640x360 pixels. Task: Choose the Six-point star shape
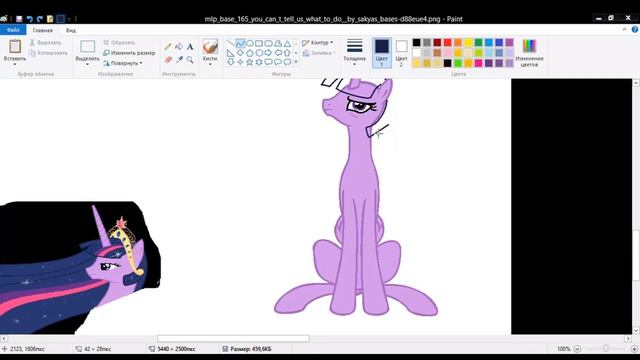click(x=259, y=62)
